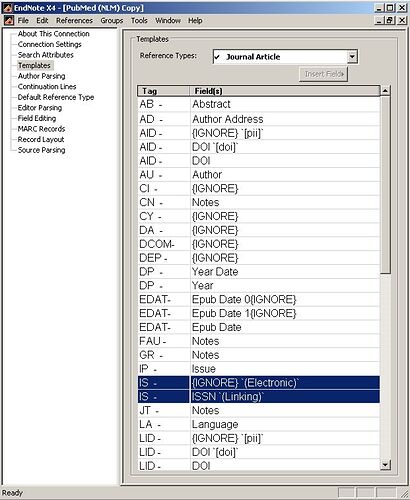The width and height of the screenshot is (410, 500).
Task: Click the CI {IGNORE} field
Action: point(285,189)
